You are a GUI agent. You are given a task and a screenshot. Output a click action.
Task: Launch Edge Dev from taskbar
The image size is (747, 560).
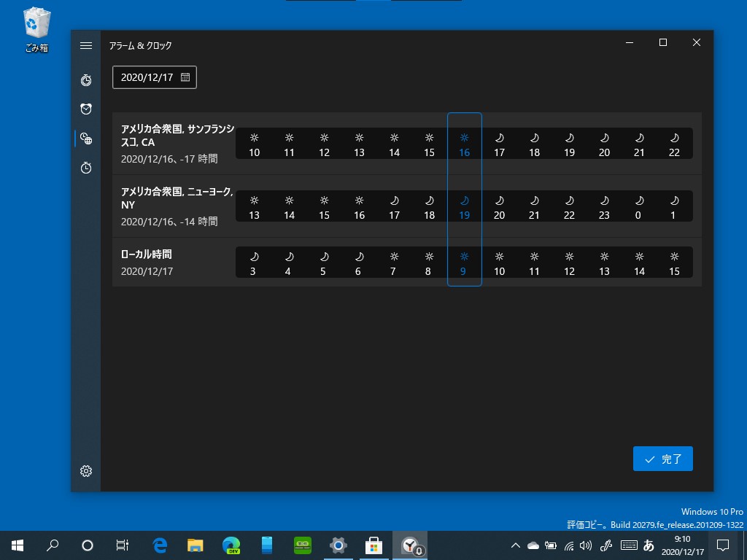point(231,545)
